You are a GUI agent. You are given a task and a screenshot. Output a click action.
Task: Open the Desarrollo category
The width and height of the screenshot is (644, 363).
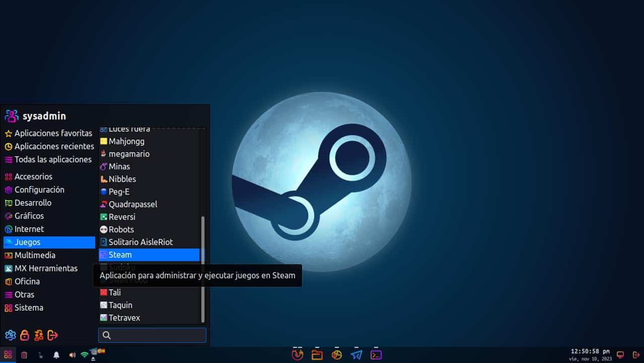(49, 203)
